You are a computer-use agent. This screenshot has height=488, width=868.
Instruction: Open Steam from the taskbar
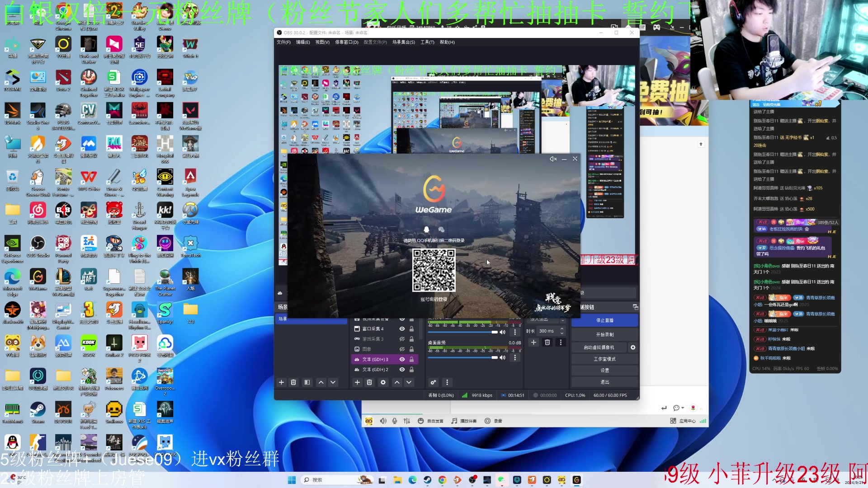click(427, 480)
